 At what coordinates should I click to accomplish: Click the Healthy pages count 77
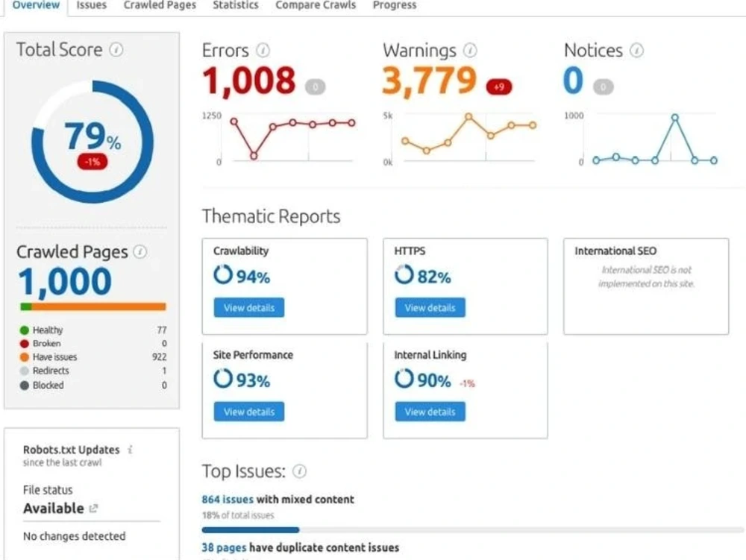point(162,330)
